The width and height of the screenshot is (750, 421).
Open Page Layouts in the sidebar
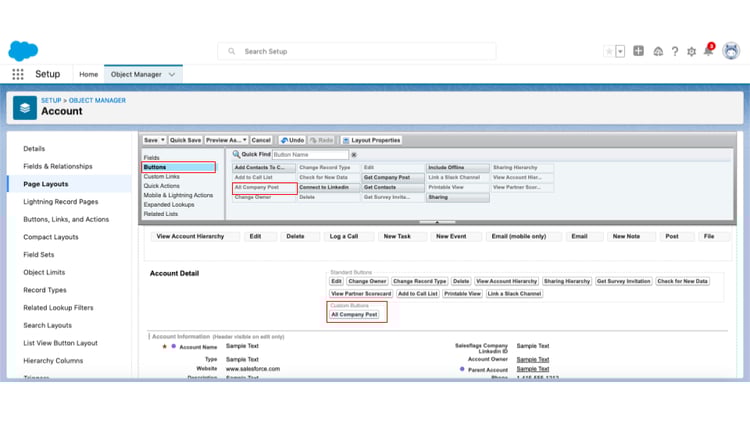pyautogui.click(x=45, y=184)
